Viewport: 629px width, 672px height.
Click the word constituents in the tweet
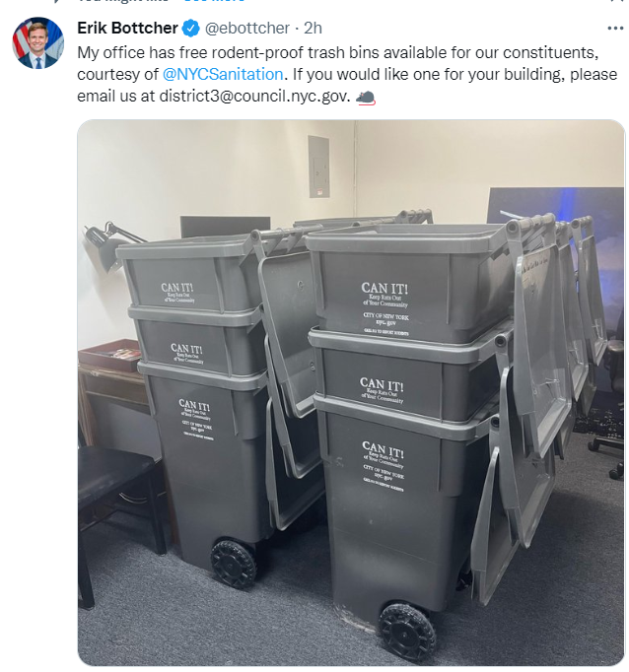(550, 52)
